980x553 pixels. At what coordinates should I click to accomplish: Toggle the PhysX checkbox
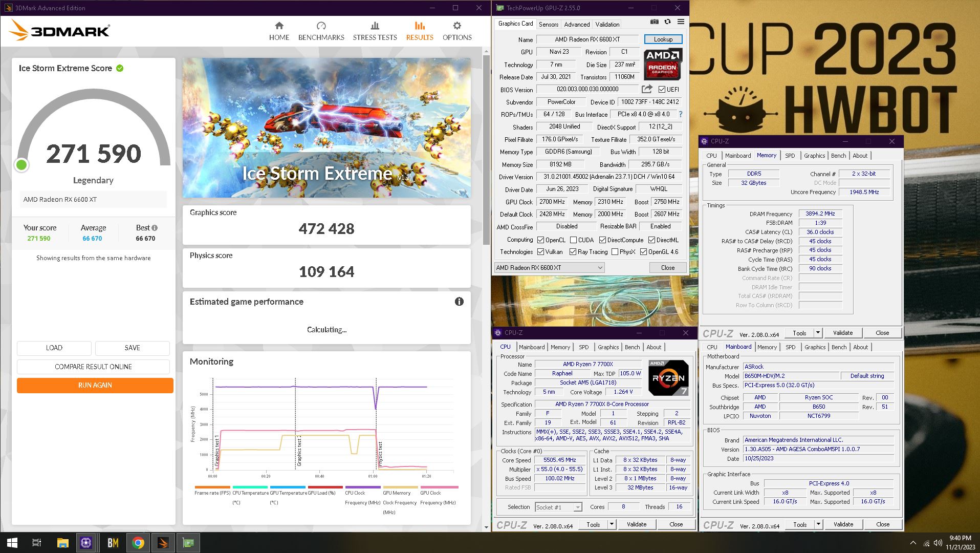tap(615, 252)
